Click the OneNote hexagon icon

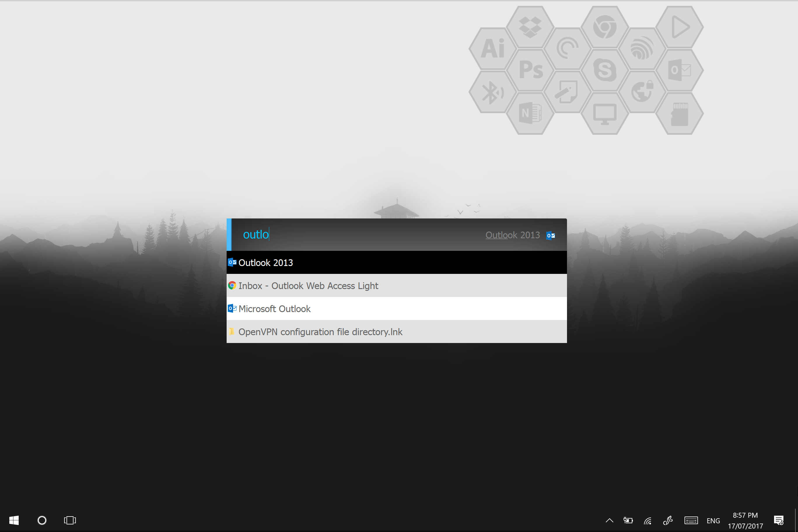tap(530, 113)
